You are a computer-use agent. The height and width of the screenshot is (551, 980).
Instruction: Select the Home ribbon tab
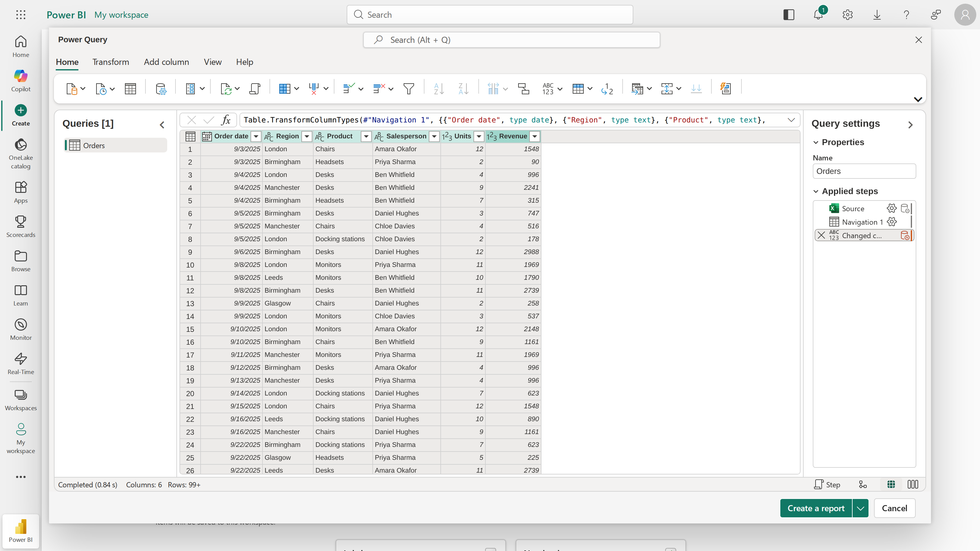[67, 62]
